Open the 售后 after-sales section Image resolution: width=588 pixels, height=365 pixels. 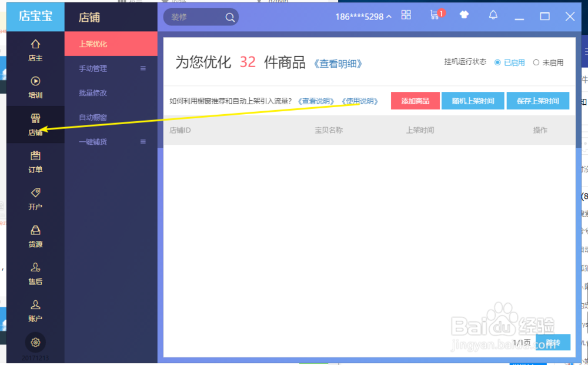(x=35, y=273)
